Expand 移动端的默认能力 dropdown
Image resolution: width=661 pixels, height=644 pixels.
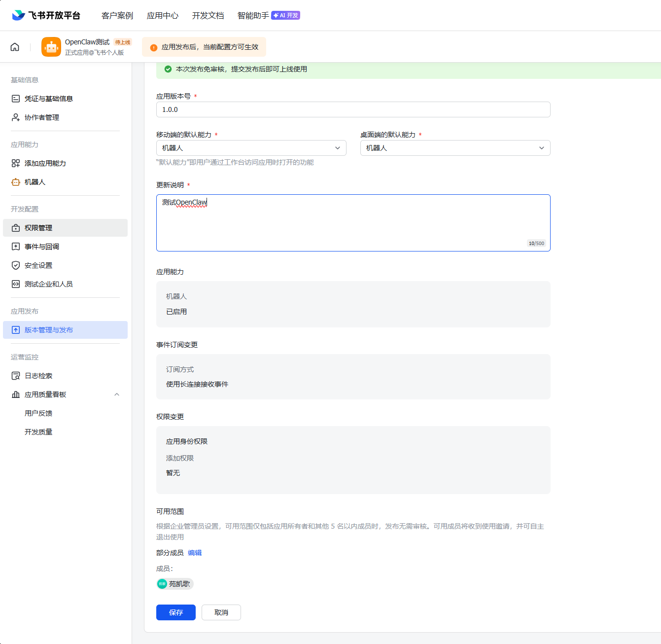click(251, 148)
